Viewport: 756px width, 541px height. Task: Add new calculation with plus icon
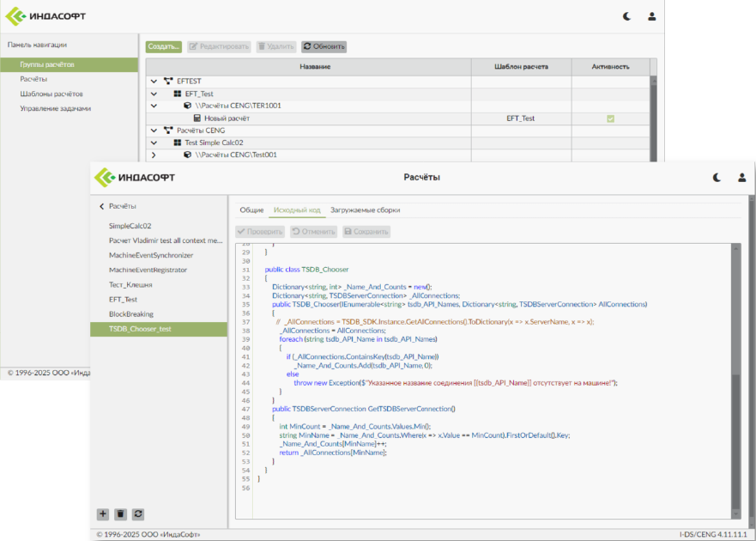tap(103, 514)
